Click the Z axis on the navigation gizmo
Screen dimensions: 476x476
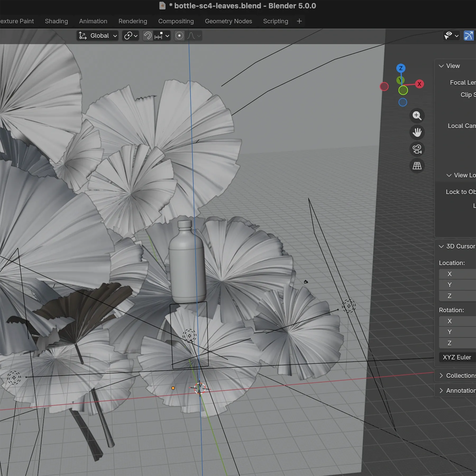pos(401,68)
